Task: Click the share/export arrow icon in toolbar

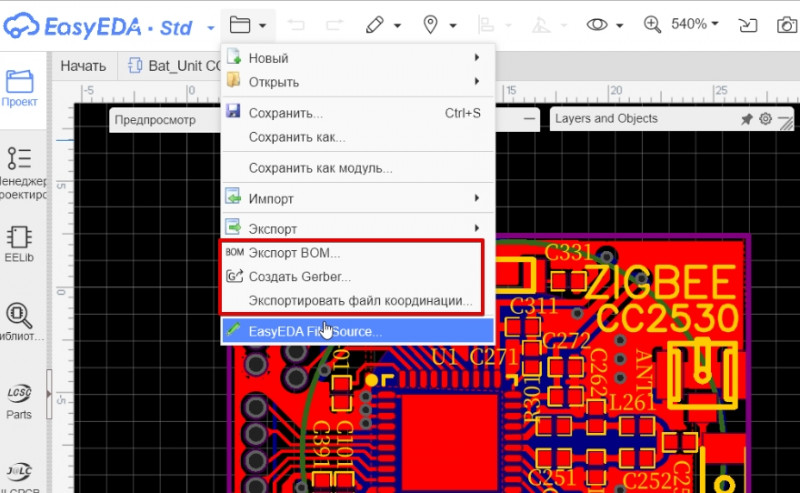Action: pos(747,24)
